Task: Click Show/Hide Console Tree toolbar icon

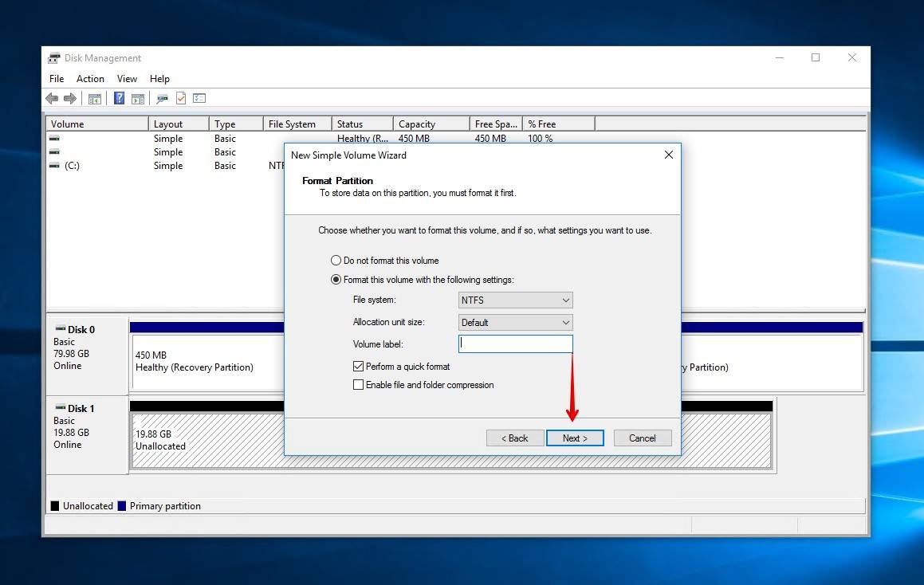Action: 95,98
